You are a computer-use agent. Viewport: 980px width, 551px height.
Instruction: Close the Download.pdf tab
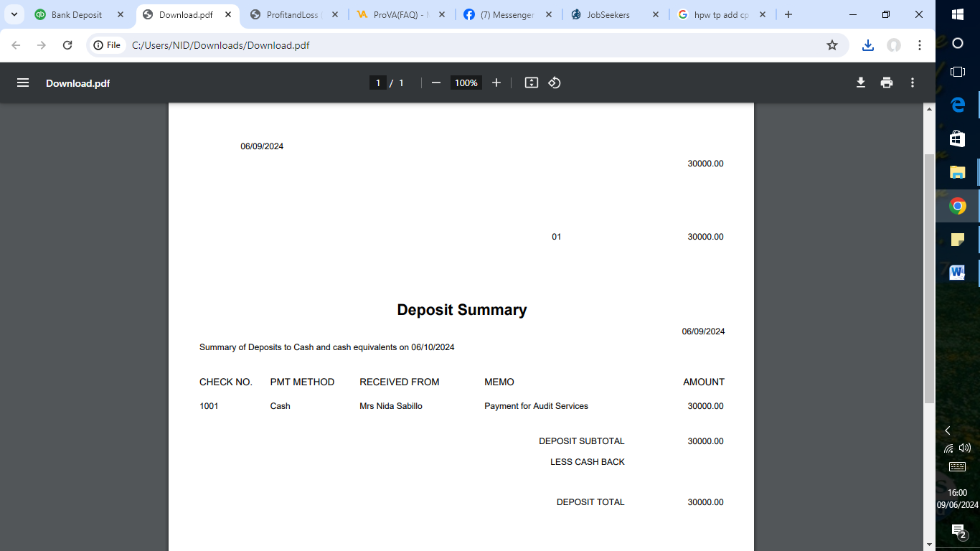click(228, 14)
